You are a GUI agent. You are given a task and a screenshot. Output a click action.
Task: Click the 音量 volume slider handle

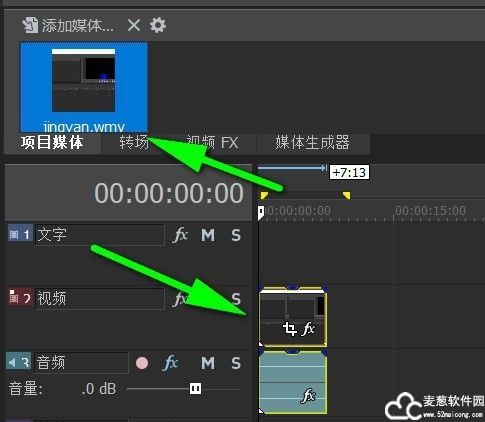tap(195, 388)
